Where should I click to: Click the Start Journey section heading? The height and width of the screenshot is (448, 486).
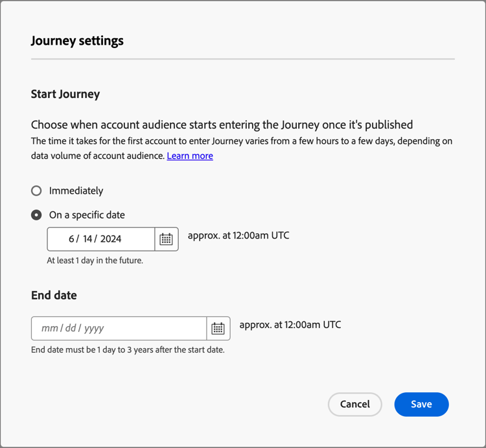(x=65, y=94)
